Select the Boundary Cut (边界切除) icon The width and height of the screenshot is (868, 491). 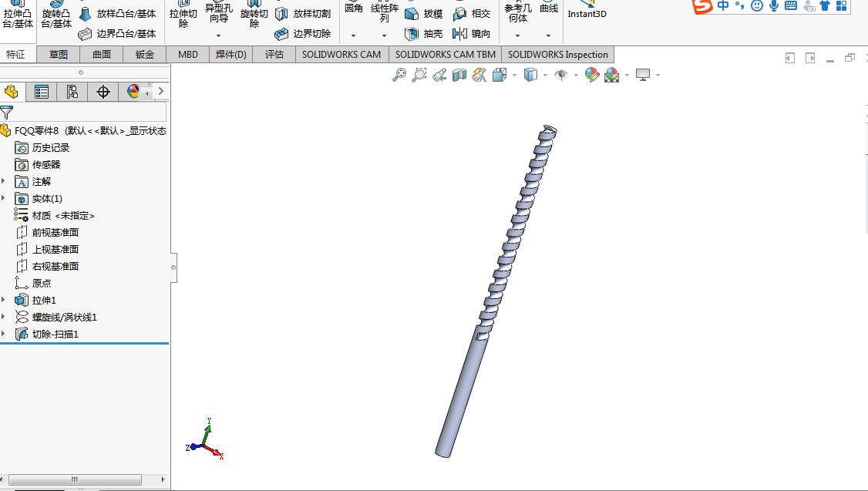tap(281, 34)
